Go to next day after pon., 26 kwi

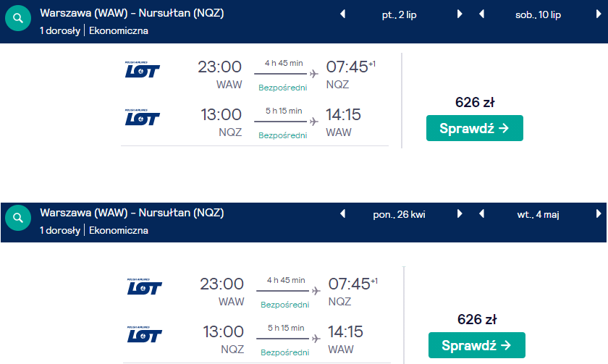coord(460,214)
